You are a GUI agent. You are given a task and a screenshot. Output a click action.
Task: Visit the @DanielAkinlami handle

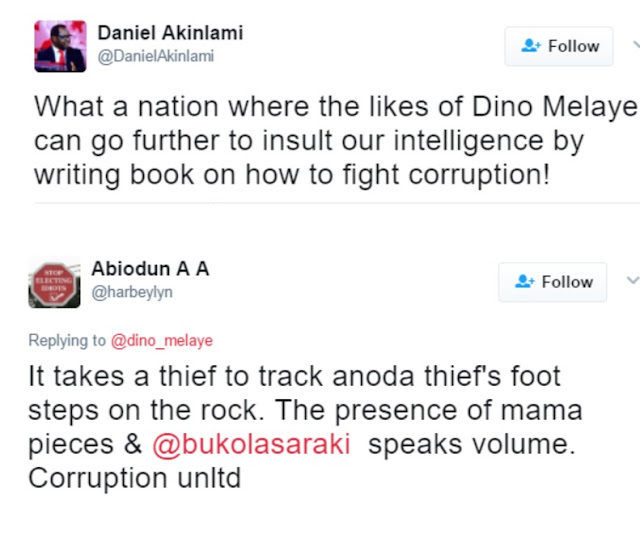(x=155, y=56)
